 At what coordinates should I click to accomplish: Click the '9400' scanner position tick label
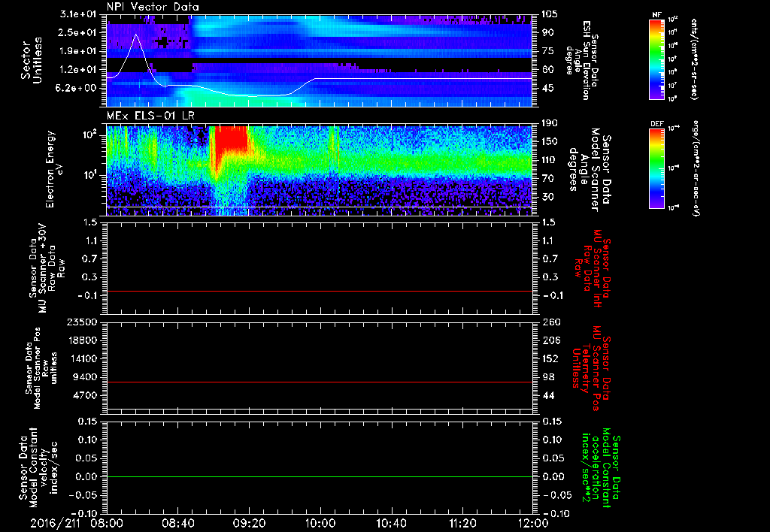[x=84, y=377]
